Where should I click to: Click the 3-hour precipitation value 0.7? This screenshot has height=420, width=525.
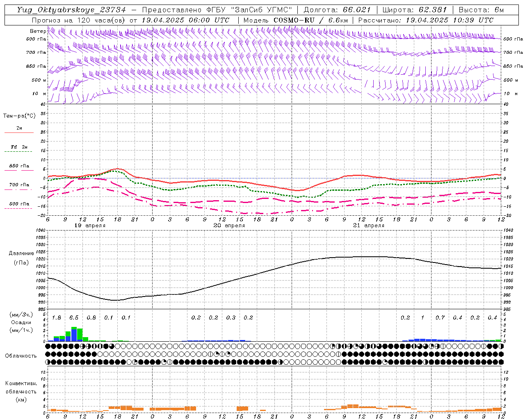point(440,318)
